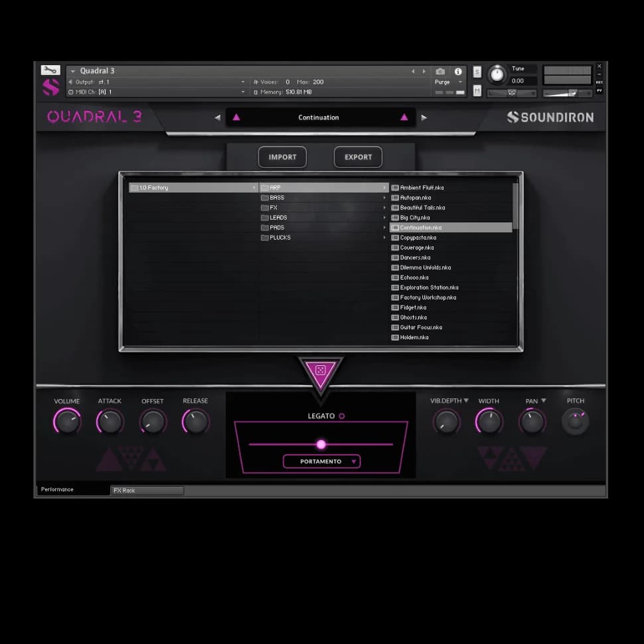Mute the instrument with the M button
Viewport: 644px width, 644px height.
(x=477, y=90)
